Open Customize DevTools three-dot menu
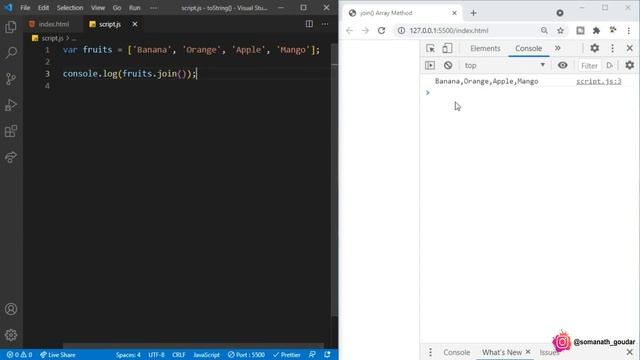This screenshot has height=360, width=640. pos(612,48)
